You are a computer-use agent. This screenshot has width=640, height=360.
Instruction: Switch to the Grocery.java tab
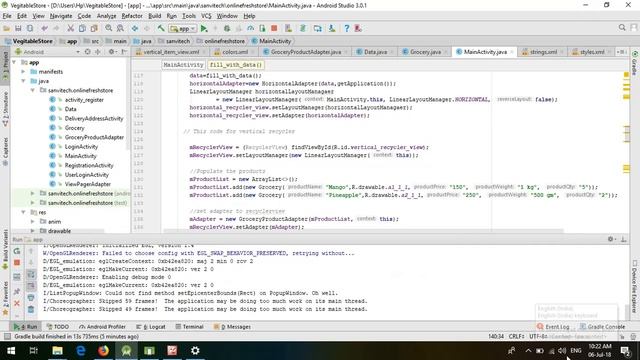tap(424, 52)
